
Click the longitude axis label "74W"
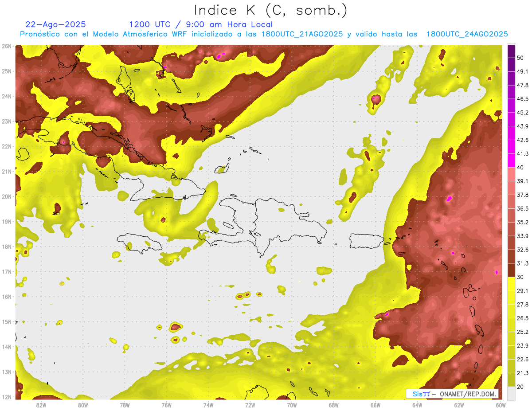(x=208, y=405)
